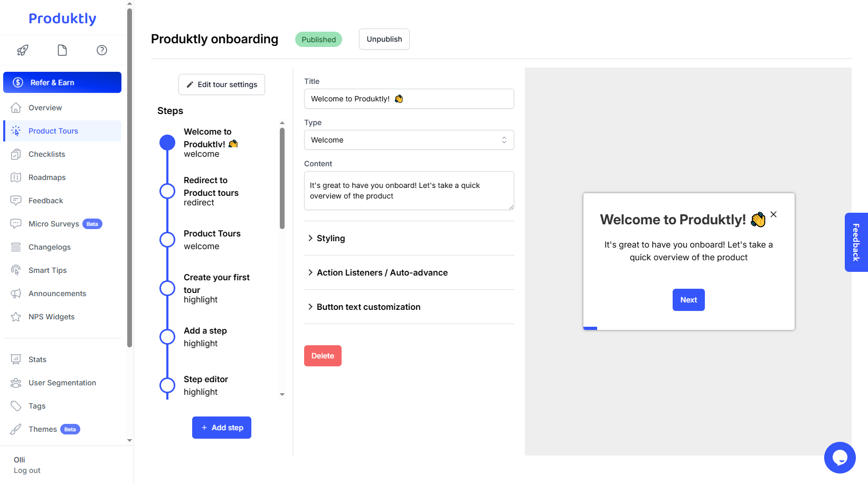This screenshot has height=483, width=868.
Task: Open the document icon in sidebar header
Action: click(x=62, y=50)
